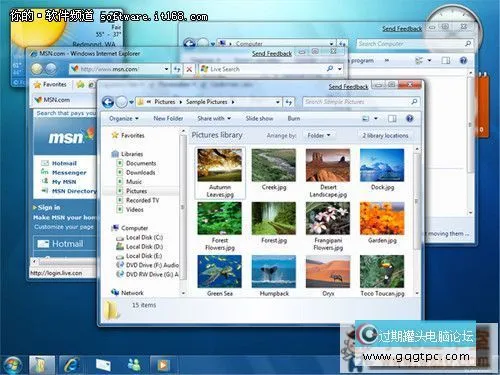Expand view options arrow in Pictures toolbar
The image size is (500, 375).
click(376, 119)
